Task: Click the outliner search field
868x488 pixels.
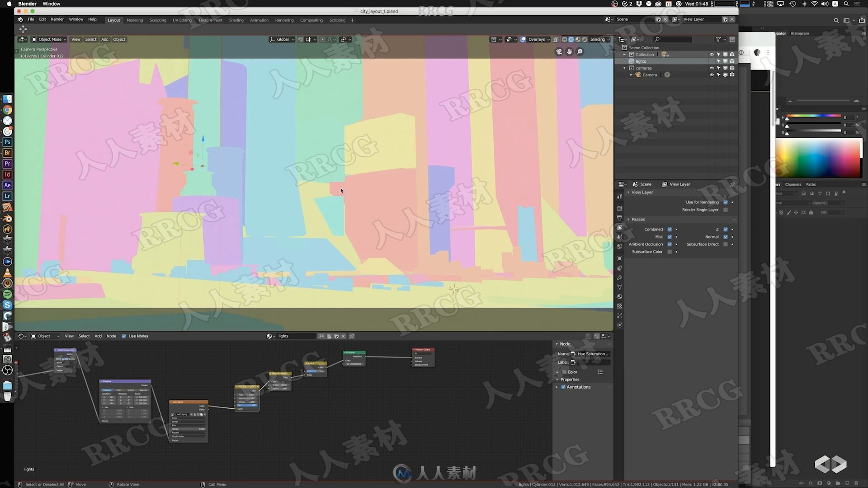Action: (x=673, y=39)
